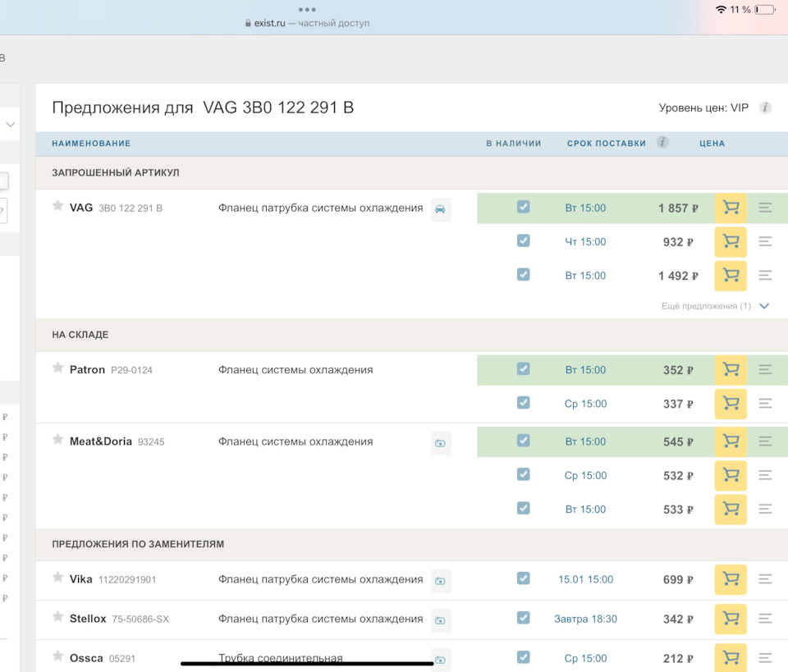Show vehicle applicability for VAG flange
The image size is (788, 672).
tap(440, 209)
